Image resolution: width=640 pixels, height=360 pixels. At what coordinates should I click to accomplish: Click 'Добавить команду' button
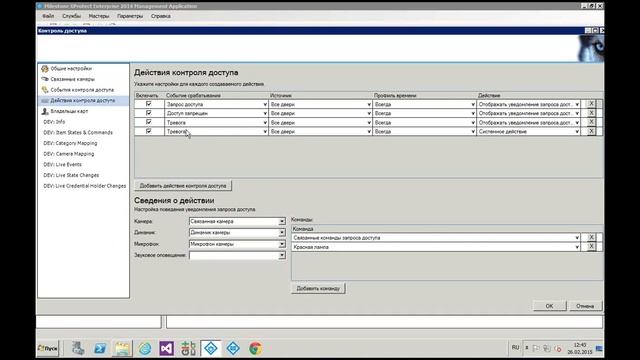pos(318,288)
